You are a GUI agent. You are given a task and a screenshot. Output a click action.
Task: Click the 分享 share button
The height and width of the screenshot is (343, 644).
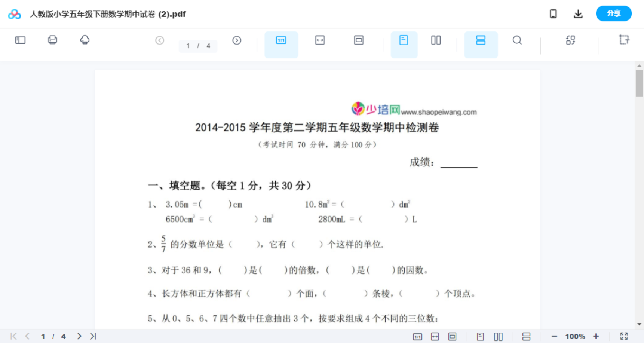(613, 13)
